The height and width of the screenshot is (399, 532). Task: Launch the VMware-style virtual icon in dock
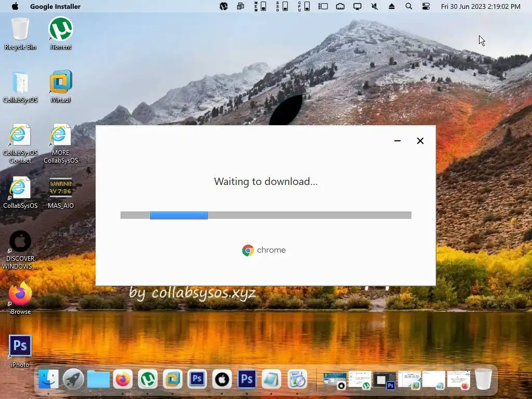(172, 379)
